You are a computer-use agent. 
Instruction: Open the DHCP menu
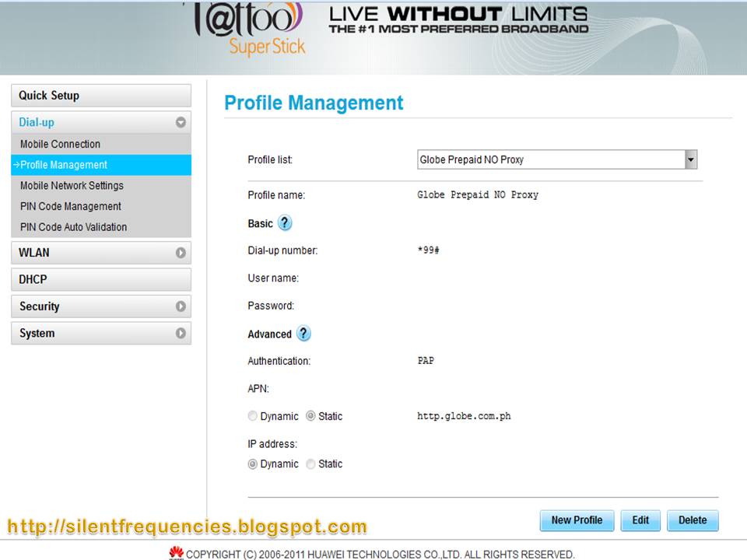click(101, 279)
